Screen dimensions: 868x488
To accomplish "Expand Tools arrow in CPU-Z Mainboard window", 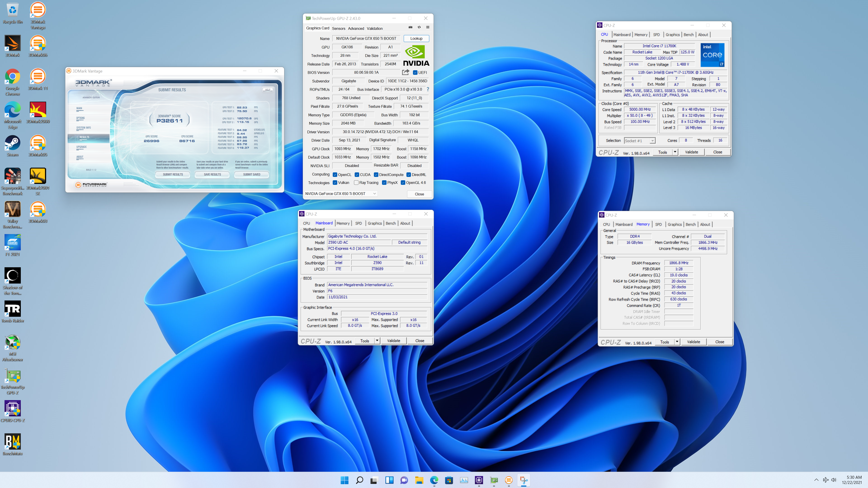I will click(377, 340).
